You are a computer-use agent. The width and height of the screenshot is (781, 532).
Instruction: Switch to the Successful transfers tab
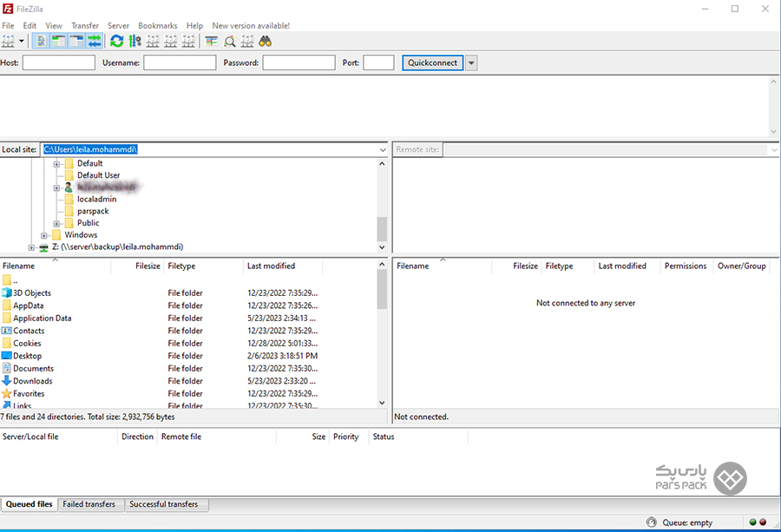click(163, 504)
